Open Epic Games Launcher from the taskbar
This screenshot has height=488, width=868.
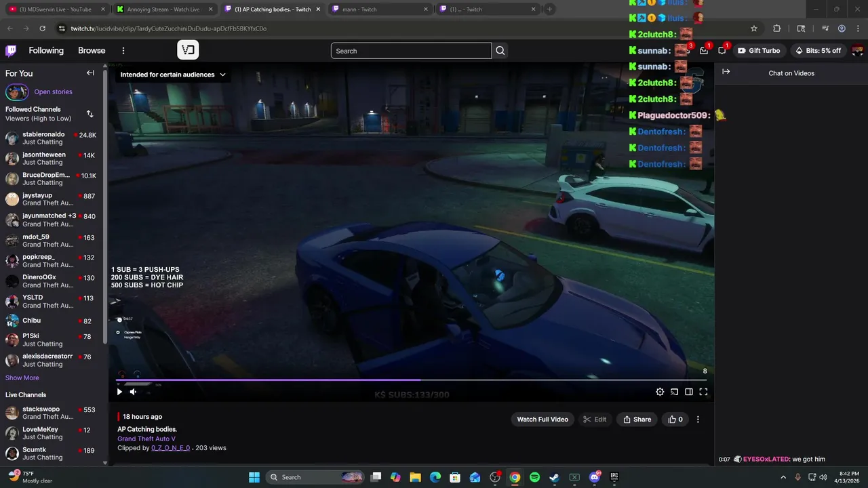pyautogui.click(x=614, y=477)
